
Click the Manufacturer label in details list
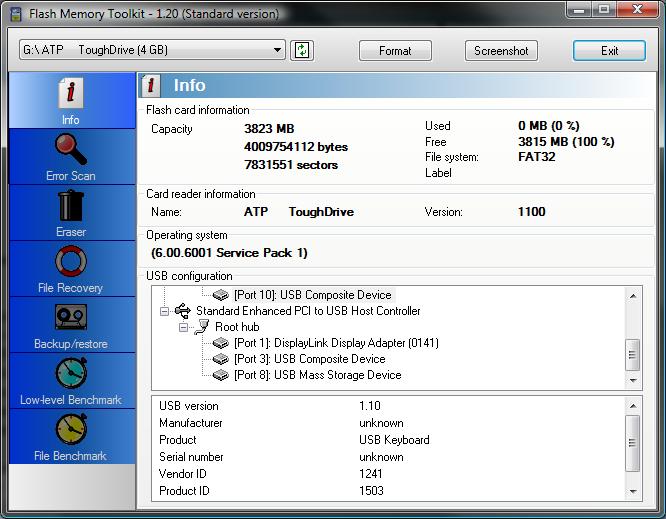(191, 423)
